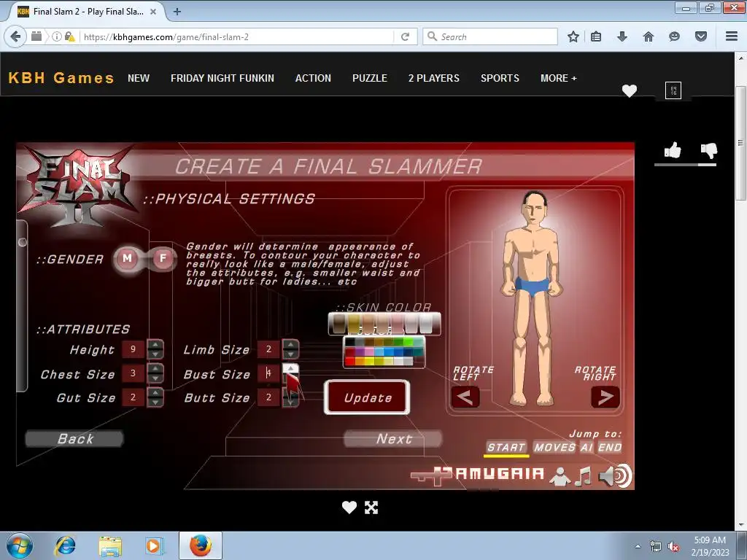Decrease Height with the down arrow
747x560 pixels.
click(155, 354)
